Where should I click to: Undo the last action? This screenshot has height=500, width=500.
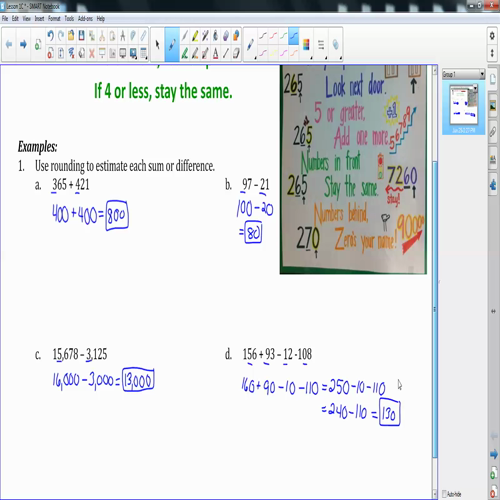pos(50,35)
